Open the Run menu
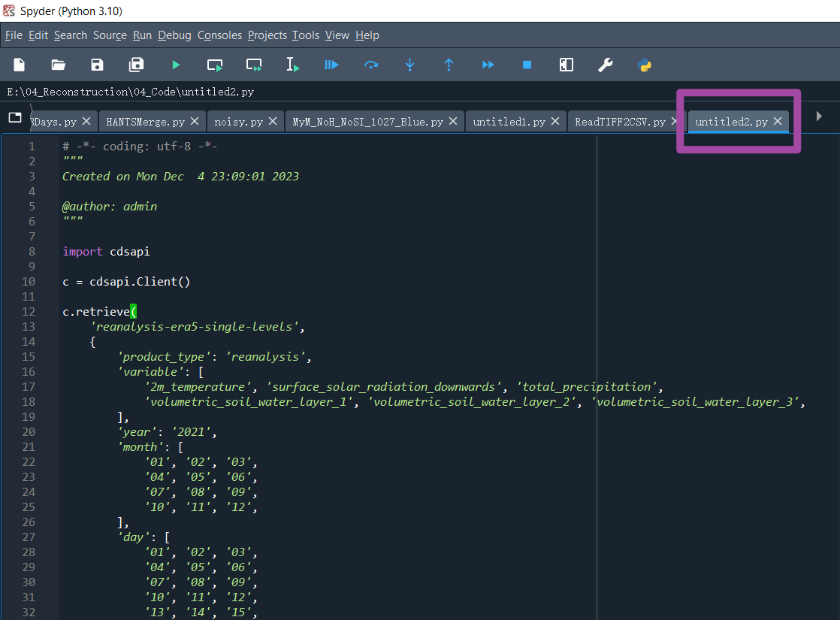The height and width of the screenshot is (620, 840). (x=142, y=35)
